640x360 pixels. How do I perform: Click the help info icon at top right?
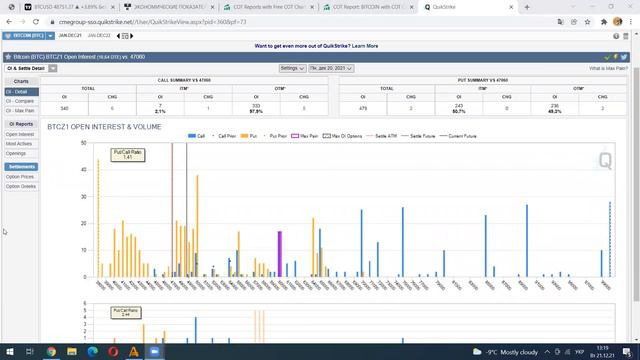[616, 36]
